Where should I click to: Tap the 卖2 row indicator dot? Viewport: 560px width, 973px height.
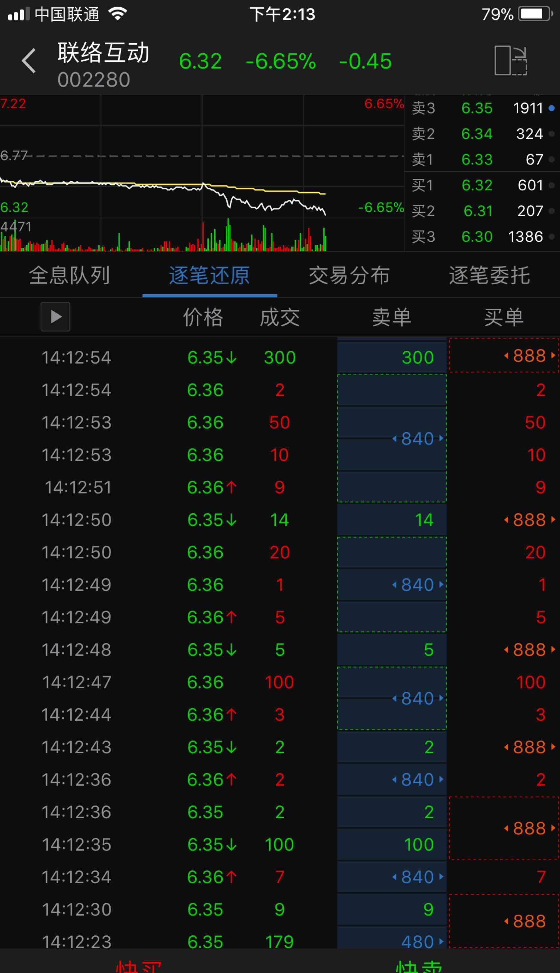552,134
